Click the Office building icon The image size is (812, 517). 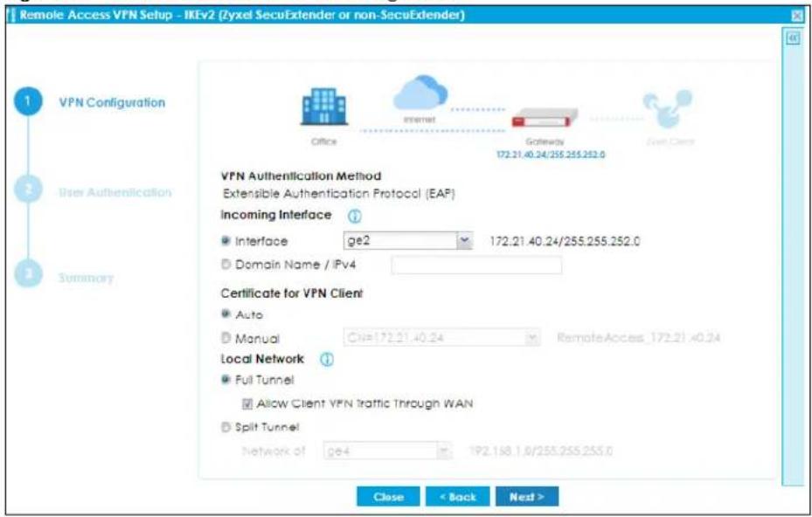click(324, 107)
